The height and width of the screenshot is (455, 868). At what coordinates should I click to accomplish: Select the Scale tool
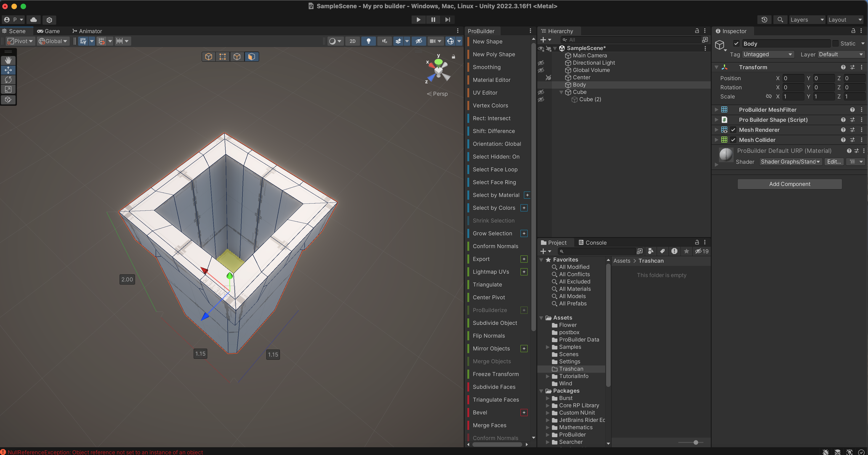pos(8,90)
